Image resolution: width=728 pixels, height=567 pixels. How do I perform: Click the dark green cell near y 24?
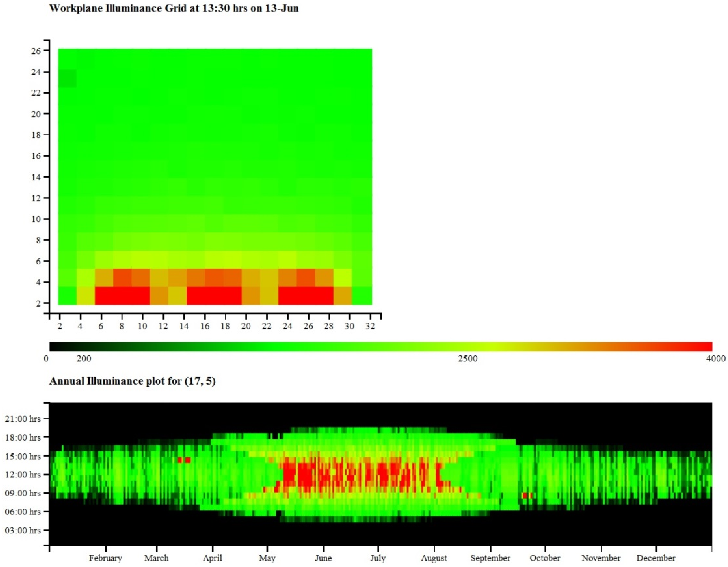[x=68, y=78]
